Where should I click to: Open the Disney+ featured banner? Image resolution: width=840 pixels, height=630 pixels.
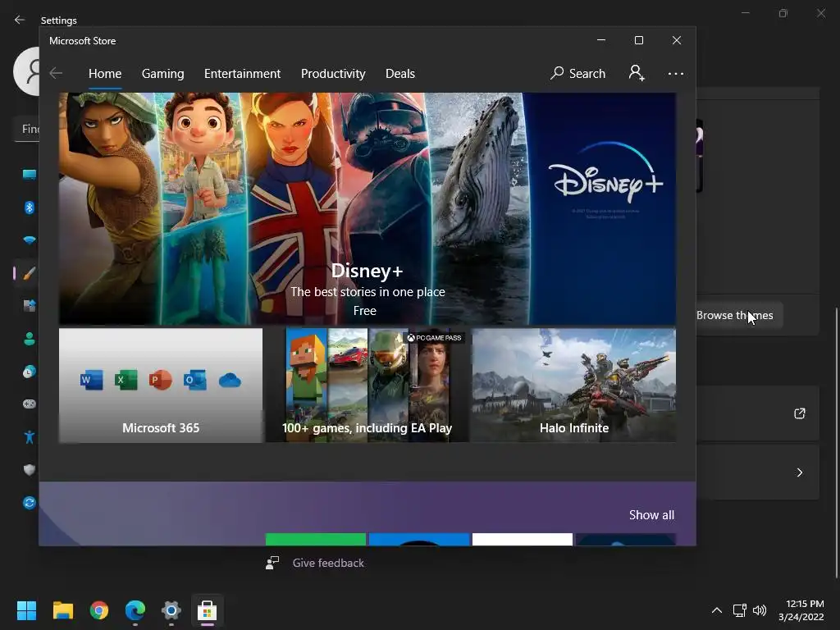click(x=367, y=208)
